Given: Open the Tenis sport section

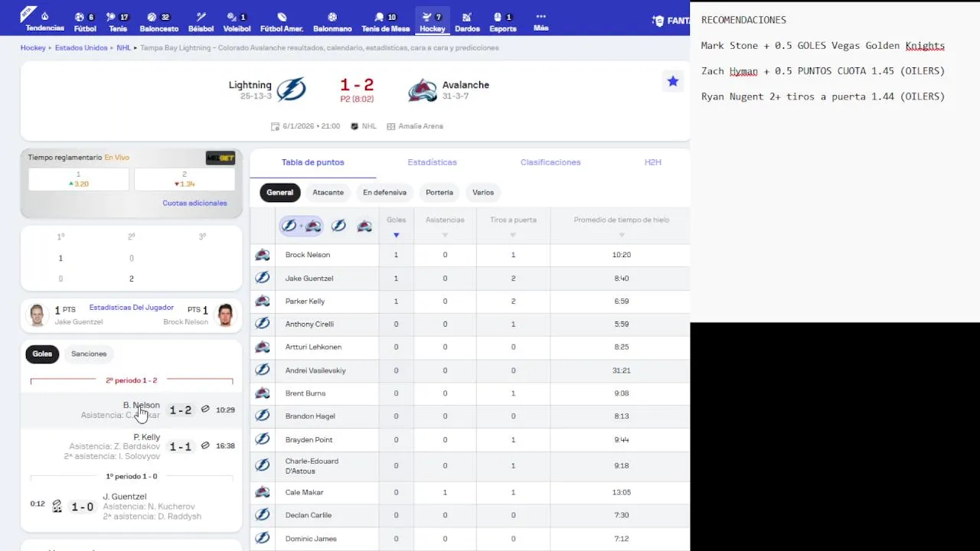Looking at the screenshot, I should pyautogui.click(x=118, y=21).
